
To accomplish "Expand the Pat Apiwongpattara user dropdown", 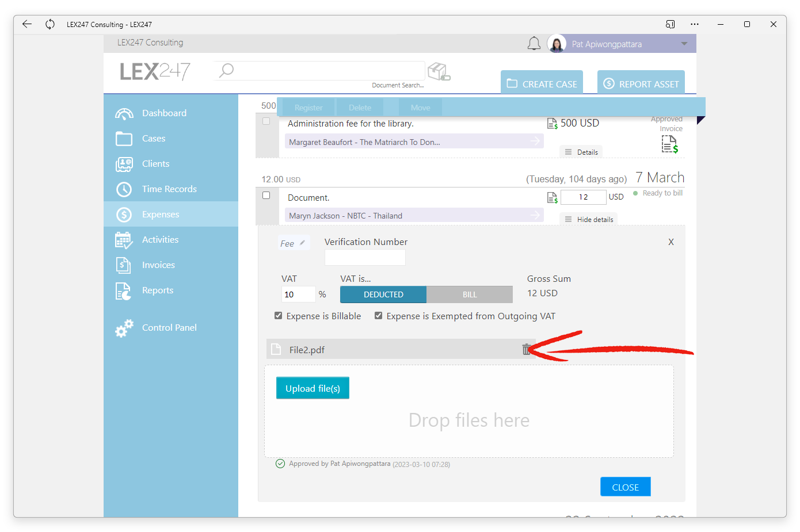I will point(684,44).
